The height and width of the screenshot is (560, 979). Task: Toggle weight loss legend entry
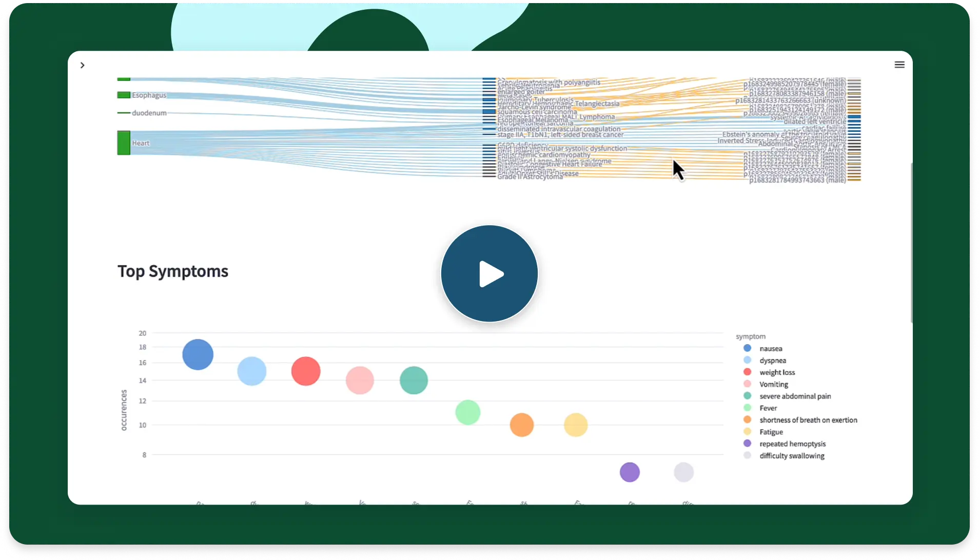pos(777,372)
